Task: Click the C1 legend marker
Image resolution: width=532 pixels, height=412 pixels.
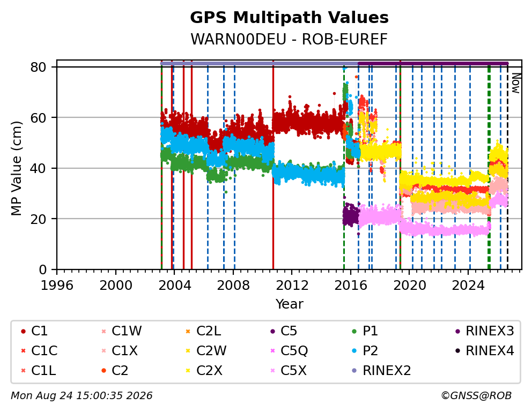Action: coord(23,331)
